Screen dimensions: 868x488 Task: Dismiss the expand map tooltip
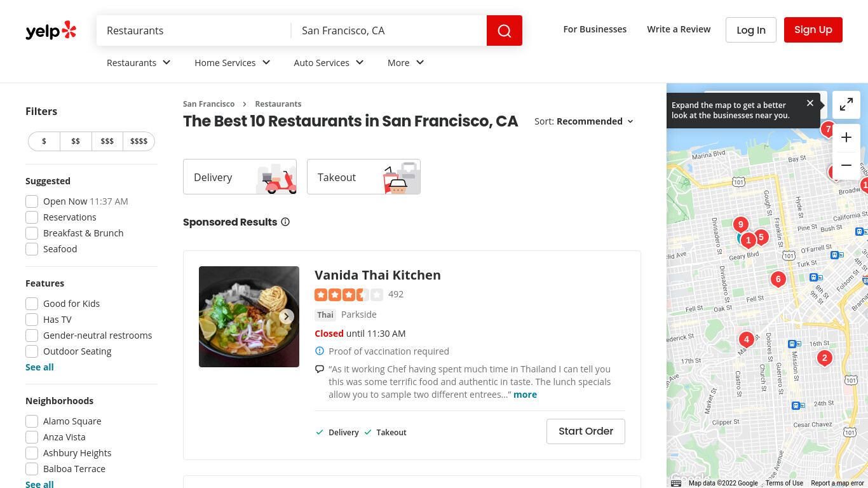[x=810, y=103]
